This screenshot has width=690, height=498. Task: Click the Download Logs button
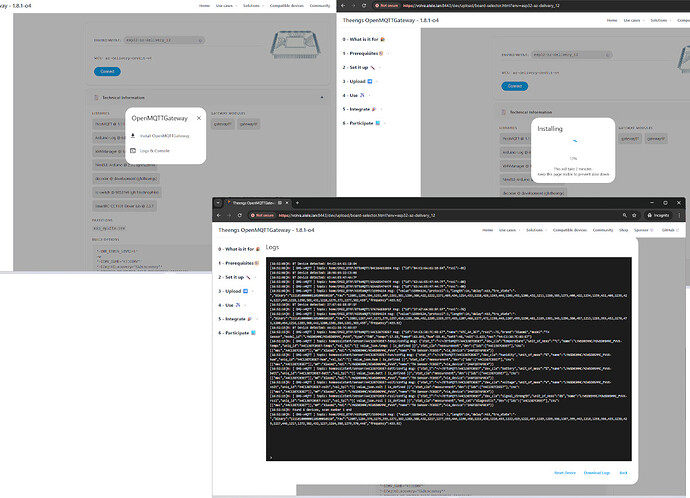(597, 472)
